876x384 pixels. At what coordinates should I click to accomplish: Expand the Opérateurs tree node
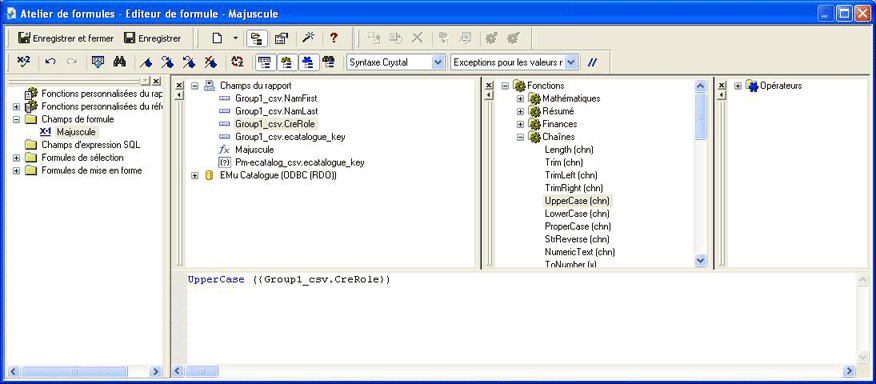pyautogui.click(x=737, y=86)
